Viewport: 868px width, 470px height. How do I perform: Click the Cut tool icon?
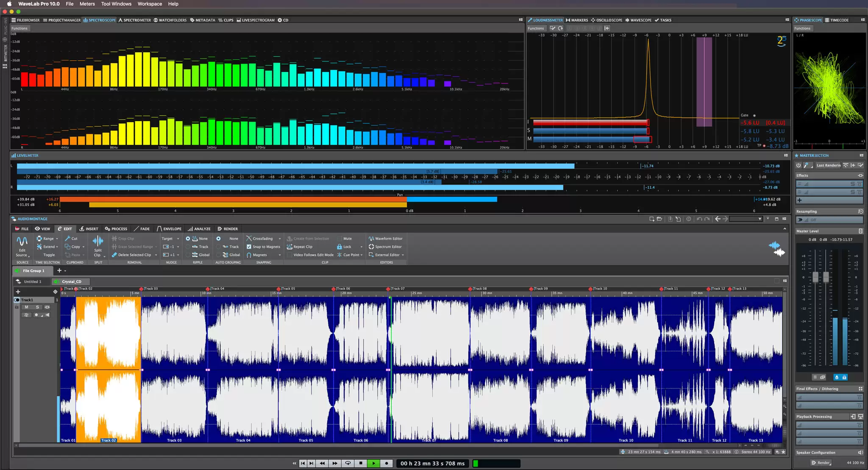[68, 239]
